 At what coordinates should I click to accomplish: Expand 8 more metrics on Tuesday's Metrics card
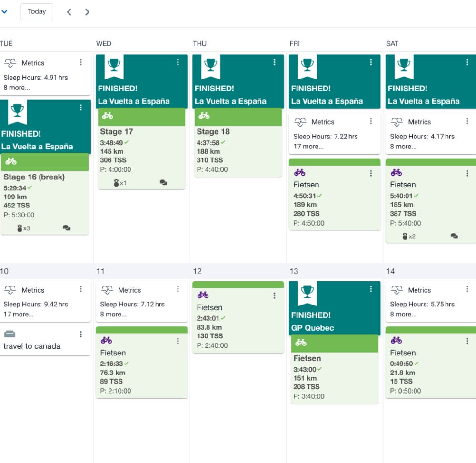17,88
